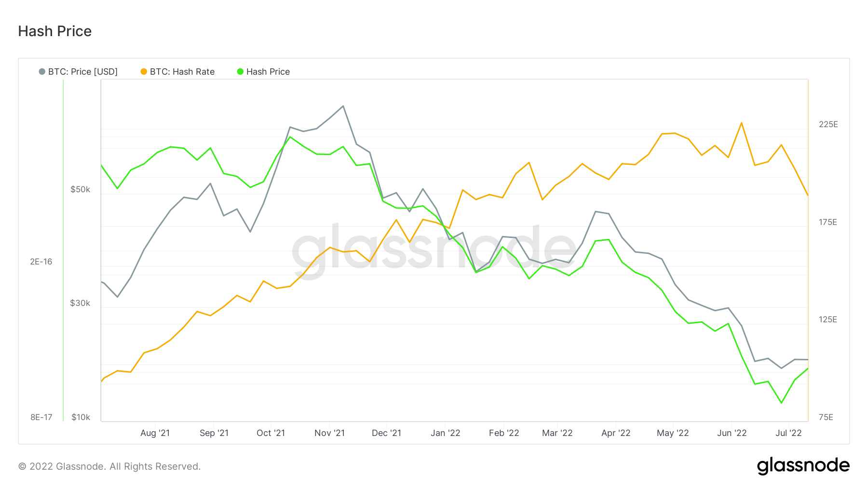The height and width of the screenshot is (488, 868).
Task: Toggle the "BTC: Hash Rate" legend label
Action: [x=182, y=72]
